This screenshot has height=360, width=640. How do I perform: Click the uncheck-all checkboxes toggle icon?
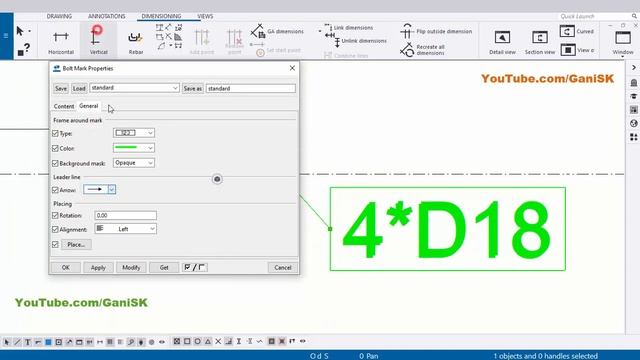[x=202, y=267]
